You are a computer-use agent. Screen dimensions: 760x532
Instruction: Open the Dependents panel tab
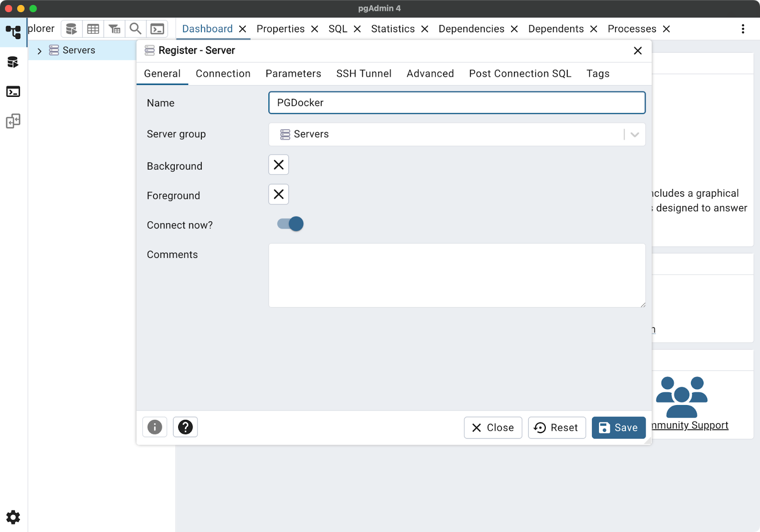pos(556,29)
